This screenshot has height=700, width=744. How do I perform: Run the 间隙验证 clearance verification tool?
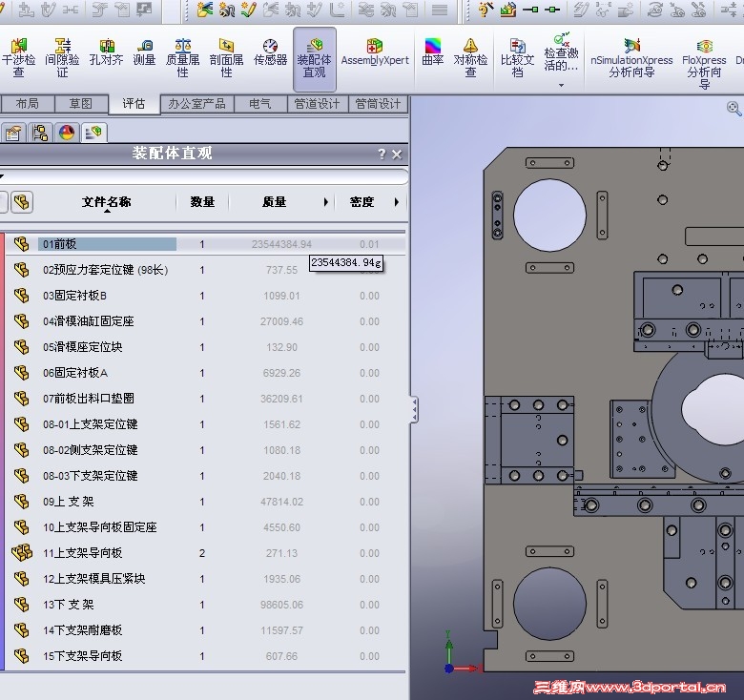pyautogui.click(x=62, y=58)
